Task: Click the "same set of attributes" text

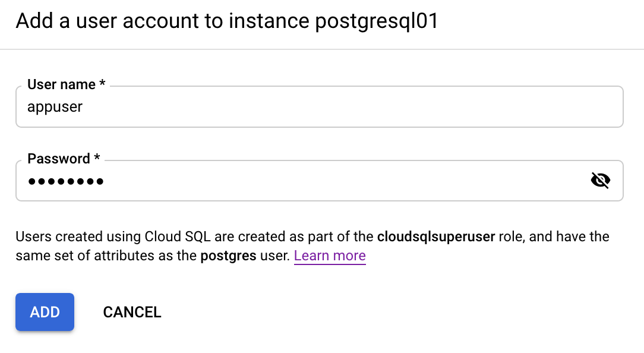Action: pos(77,256)
